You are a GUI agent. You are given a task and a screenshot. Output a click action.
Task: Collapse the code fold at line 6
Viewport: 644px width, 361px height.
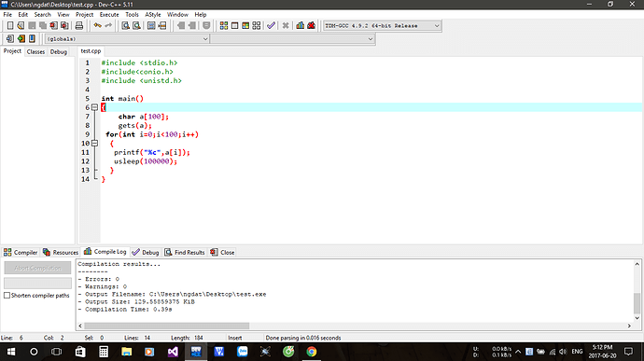(94, 107)
